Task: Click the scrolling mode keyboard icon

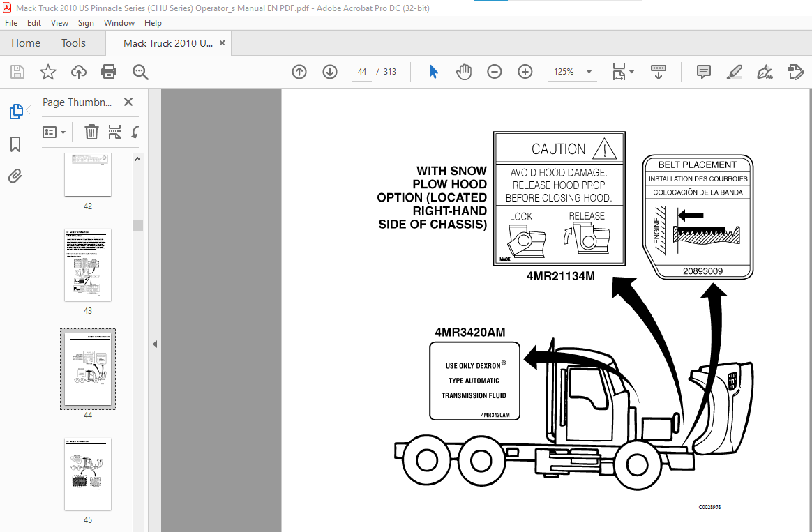Action: pyautogui.click(x=659, y=72)
